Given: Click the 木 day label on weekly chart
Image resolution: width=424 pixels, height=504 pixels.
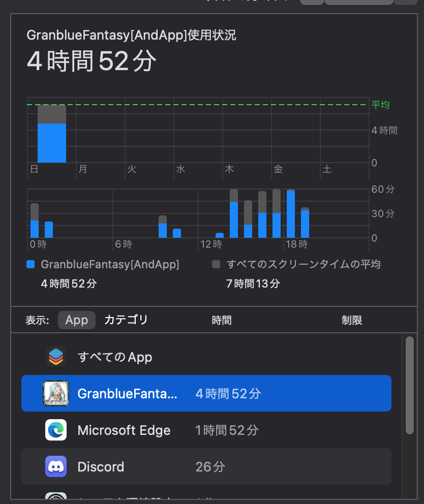Looking at the screenshot, I should pyautogui.click(x=229, y=169).
